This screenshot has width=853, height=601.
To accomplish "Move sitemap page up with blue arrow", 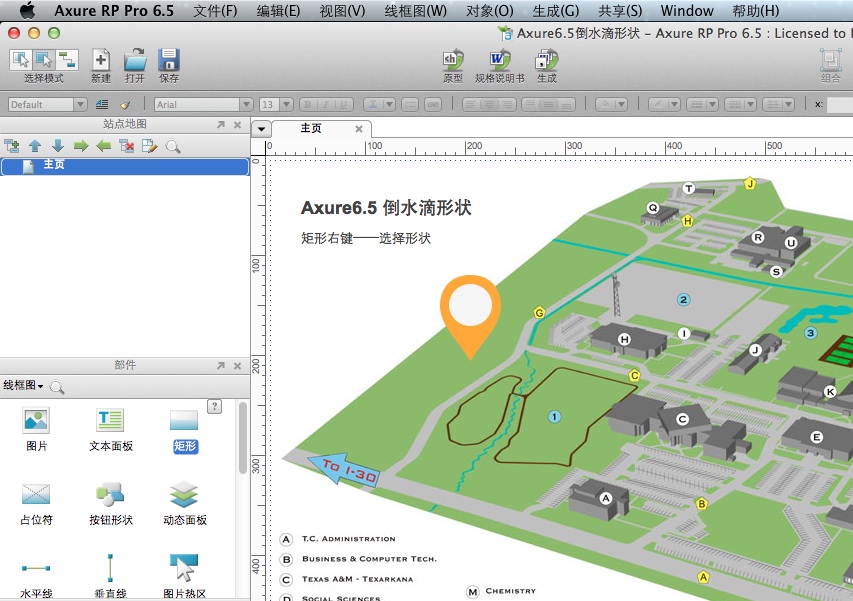I will pos(35,146).
